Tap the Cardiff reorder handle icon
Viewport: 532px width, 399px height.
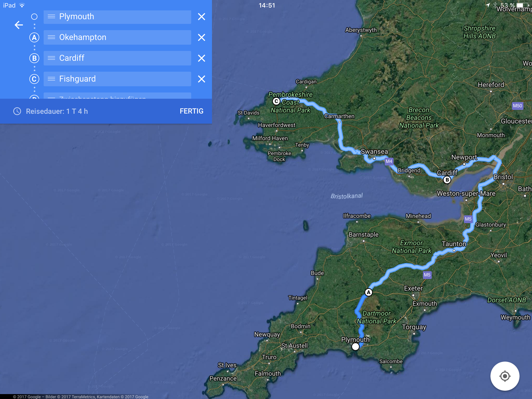click(x=51, y=58)
